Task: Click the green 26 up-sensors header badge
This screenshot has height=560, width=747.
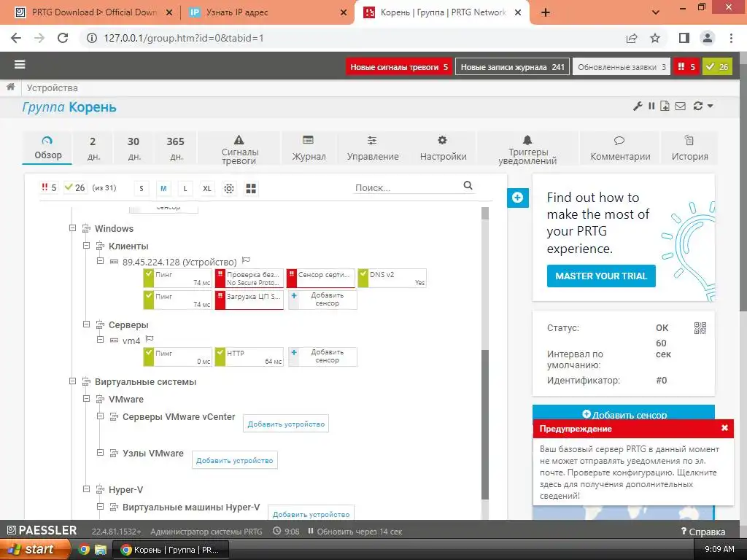Action: (x=718, y=66)
